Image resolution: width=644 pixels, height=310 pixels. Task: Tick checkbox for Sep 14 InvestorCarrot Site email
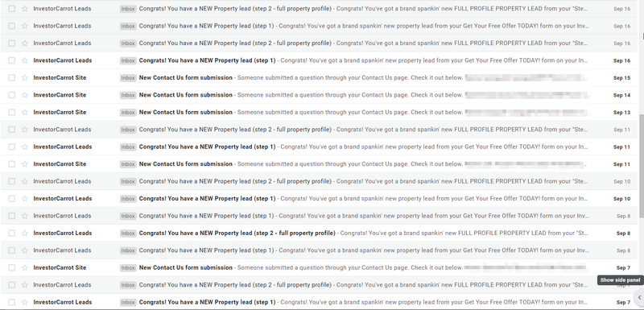[x=11, y=95]
